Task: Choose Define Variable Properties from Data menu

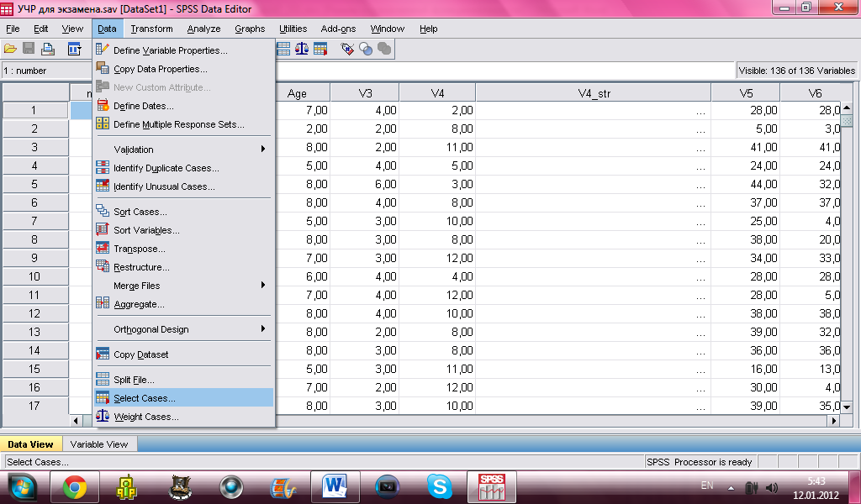Action: [183, 50]
